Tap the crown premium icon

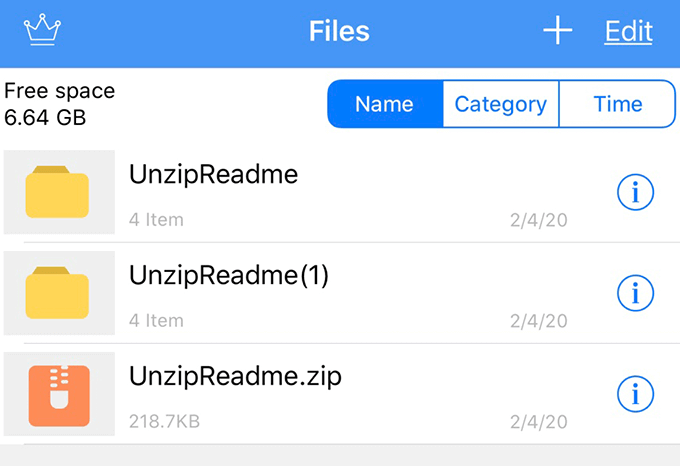(x=42, y=31)
